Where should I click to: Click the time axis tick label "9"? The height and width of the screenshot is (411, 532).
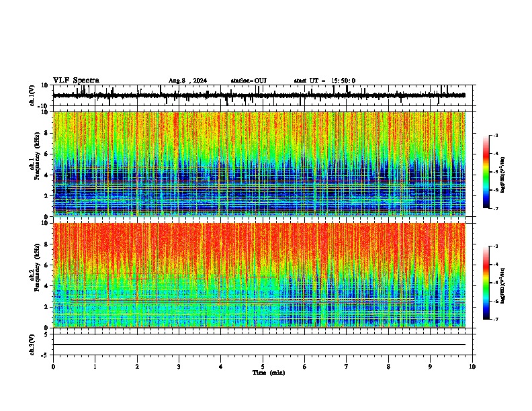[430, 367]
